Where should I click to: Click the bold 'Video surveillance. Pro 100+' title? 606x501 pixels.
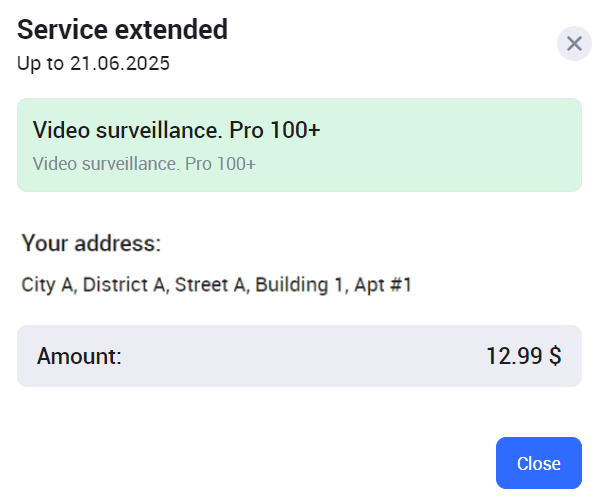pyautogui.click(x=176, y=130)
